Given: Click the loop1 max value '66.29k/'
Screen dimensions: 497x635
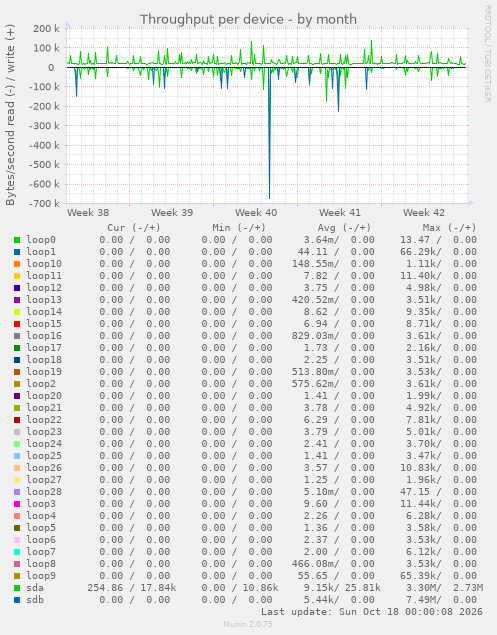Looking at the screenshot, I should click(420, 252).
